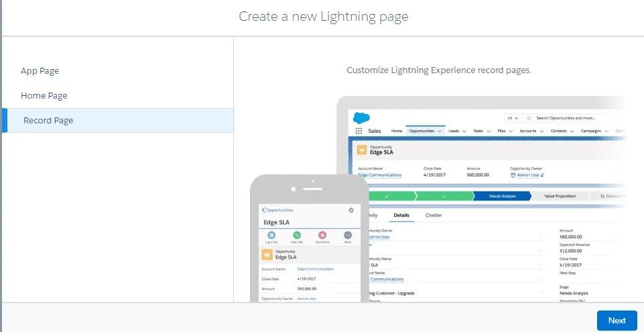Screen dimensions: 644x332
Task: Click the star icon in phone preview
Action: click(351, 210)
